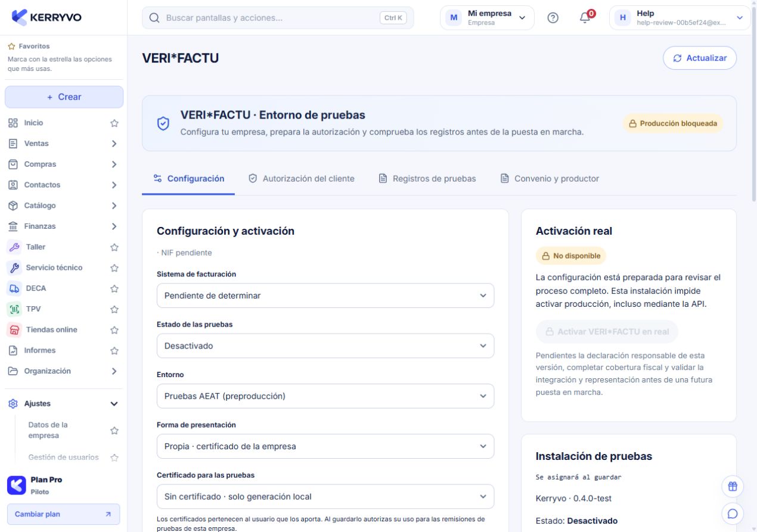Image resolution: width=757 pixels, height=532 pixels.
Task: Click the Ventas receipt icon
Action: pyautogui.click(x=13, y=144)
